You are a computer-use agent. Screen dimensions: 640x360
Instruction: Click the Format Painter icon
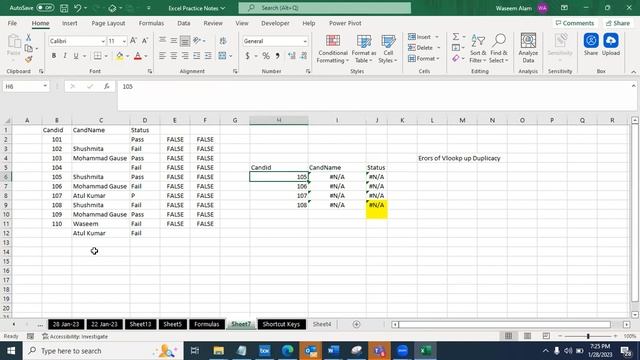click(x=29, y=60)
